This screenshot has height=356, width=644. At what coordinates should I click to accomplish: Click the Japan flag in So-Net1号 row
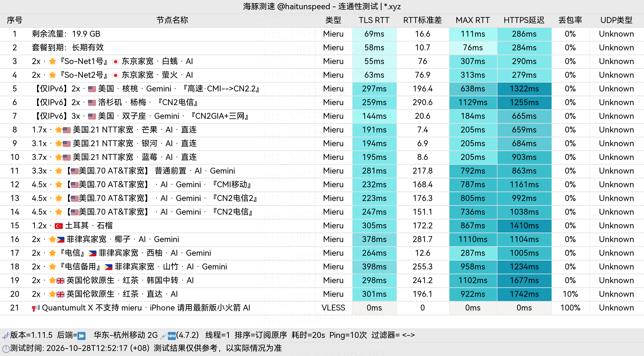coord(115,62)
